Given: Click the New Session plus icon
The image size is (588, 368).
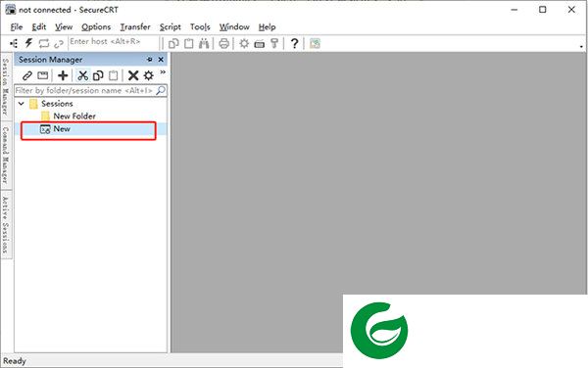Looking at the screenshot, I should 63,75.
